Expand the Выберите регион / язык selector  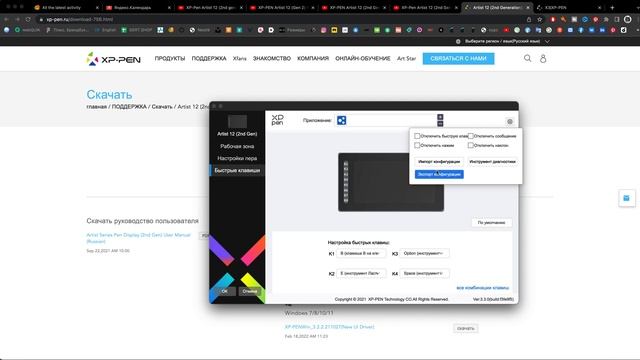503,41
